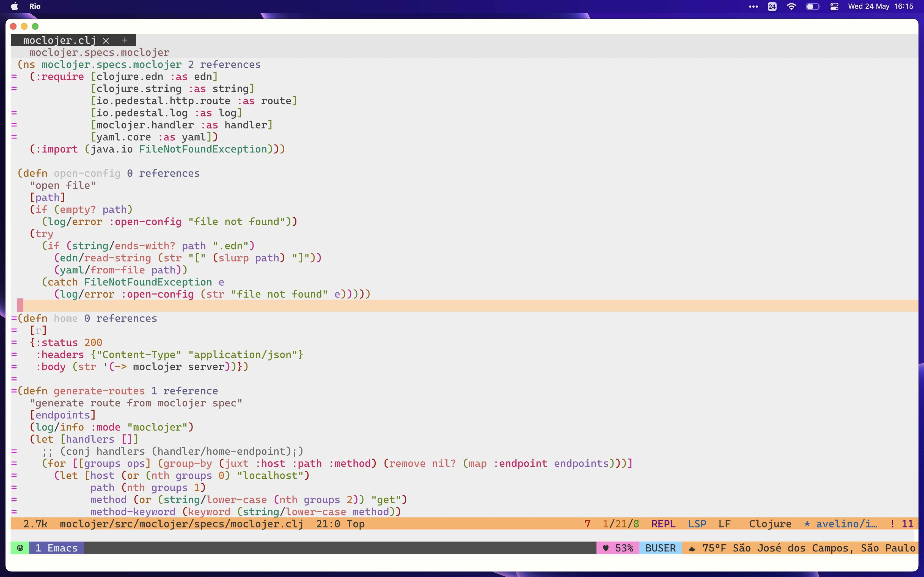The image size is (924, 577).
Task: Click the '2 references' code lens
Action: (x=224, y=65)
